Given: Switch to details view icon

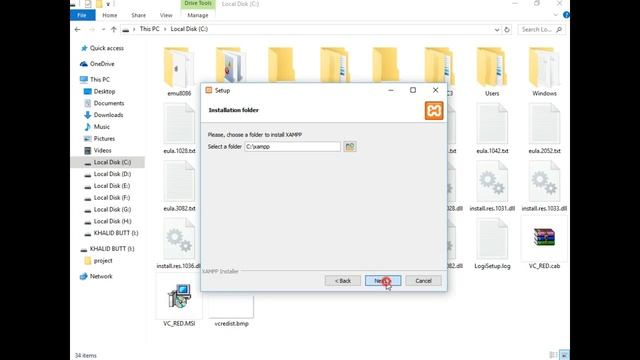Looking at the screenshot, I should [x=553, y=355].
